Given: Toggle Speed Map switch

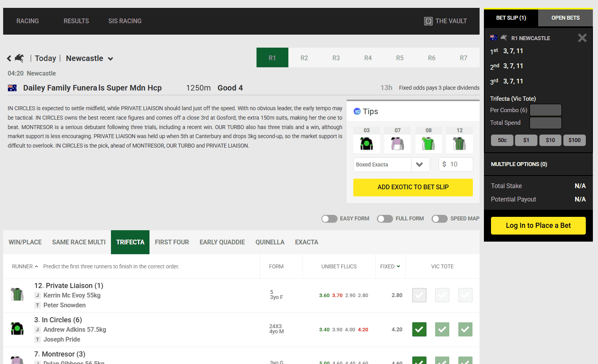Looking at the screenshot, I should click(x=439, y=219).
